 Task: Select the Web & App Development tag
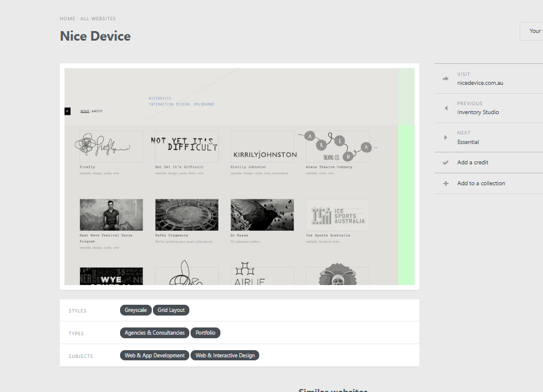point(155,356)
